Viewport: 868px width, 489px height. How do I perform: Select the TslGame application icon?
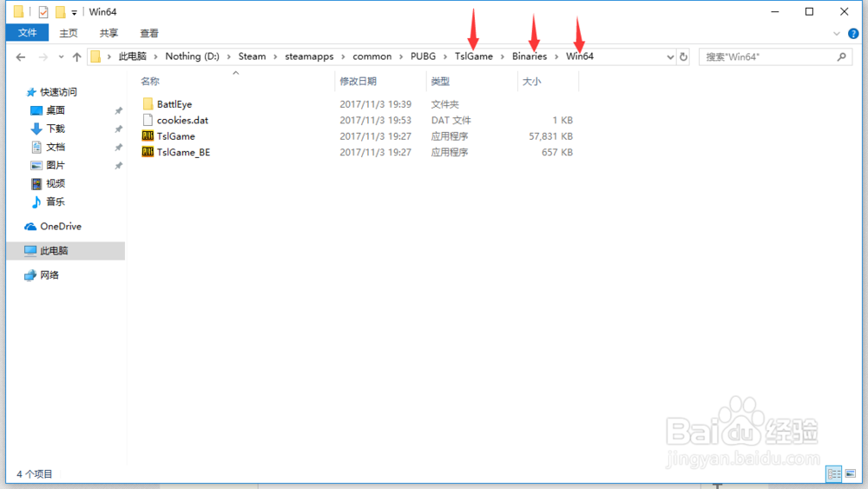(148, 136)
